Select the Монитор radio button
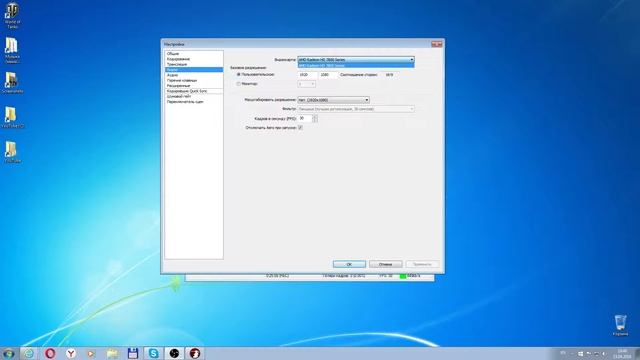The width and height of the screenshot is (640, 360). click(239, 84)
